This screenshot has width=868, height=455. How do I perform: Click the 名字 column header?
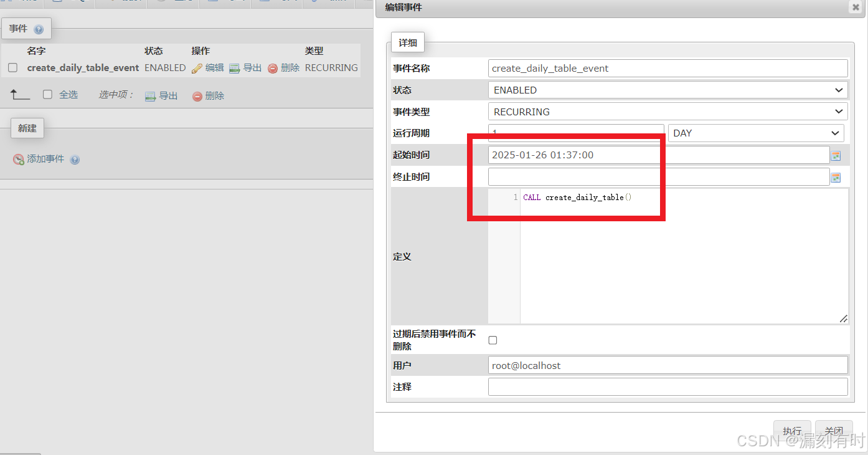click(x=36, y=51)
